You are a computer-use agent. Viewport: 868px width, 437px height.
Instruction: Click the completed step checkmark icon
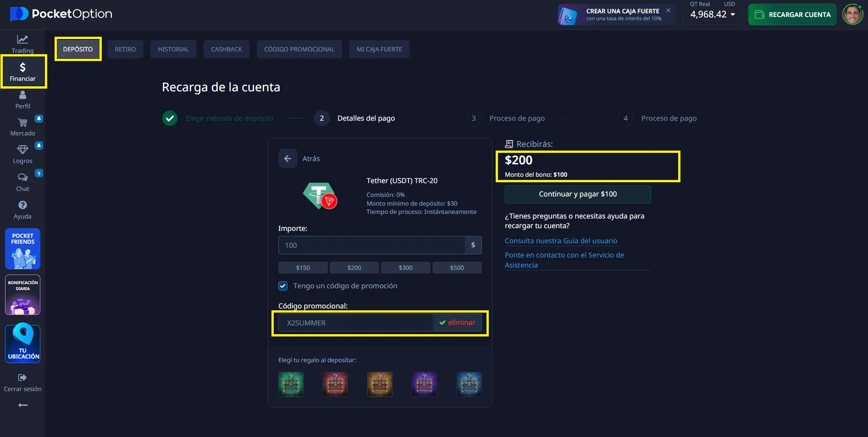tap(170, 118)
